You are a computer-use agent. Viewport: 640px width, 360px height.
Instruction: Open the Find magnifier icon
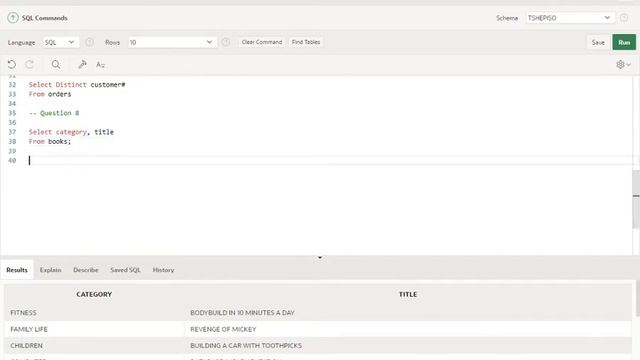56,64
